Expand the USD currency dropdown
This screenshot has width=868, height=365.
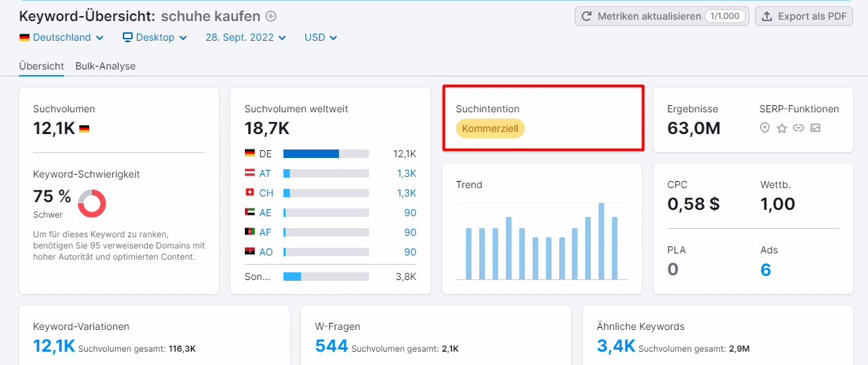tap(321, 37)
